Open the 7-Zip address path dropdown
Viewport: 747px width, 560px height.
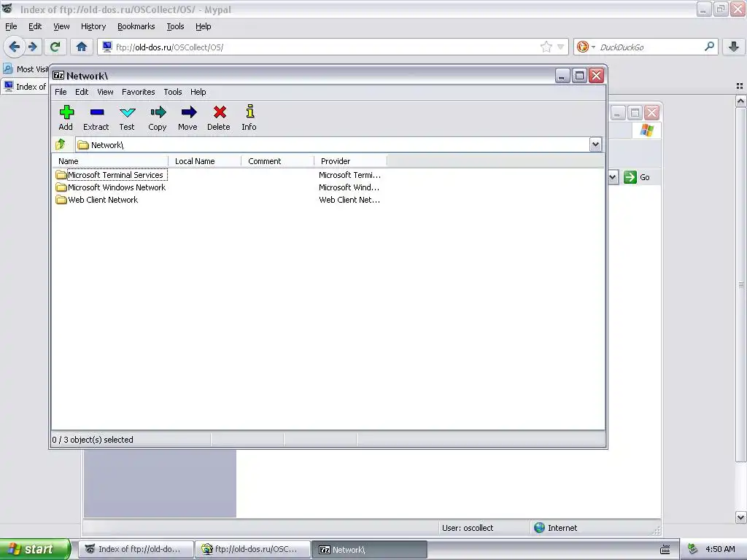pyautogui.click(x=595, y=144)
